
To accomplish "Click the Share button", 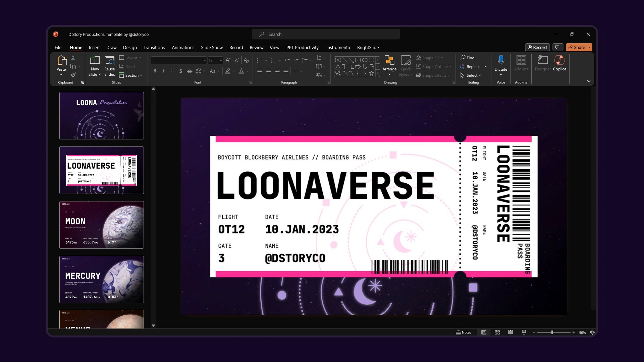I will (x=576, y=47).
